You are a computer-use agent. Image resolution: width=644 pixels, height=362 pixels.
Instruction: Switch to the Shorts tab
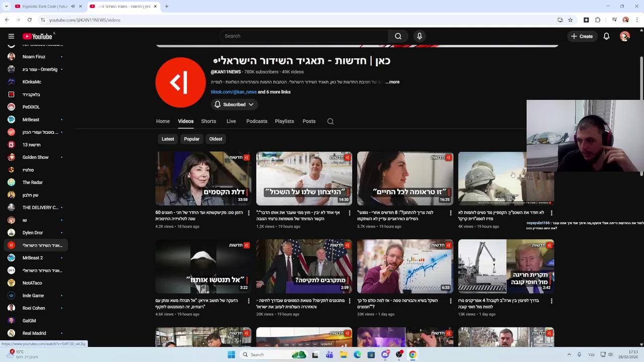pos(208,121)
